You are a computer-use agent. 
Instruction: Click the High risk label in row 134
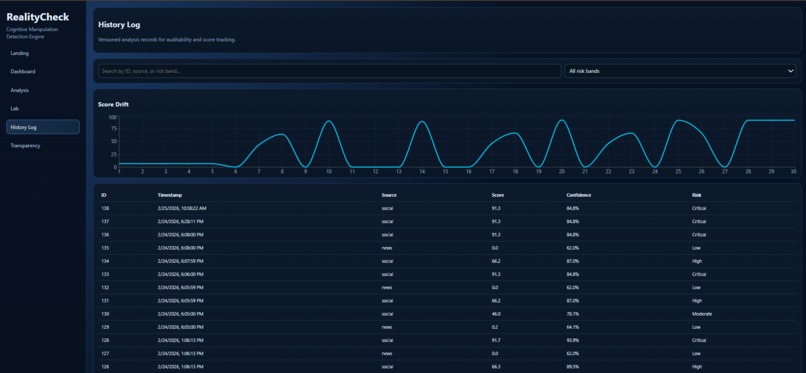697,261
